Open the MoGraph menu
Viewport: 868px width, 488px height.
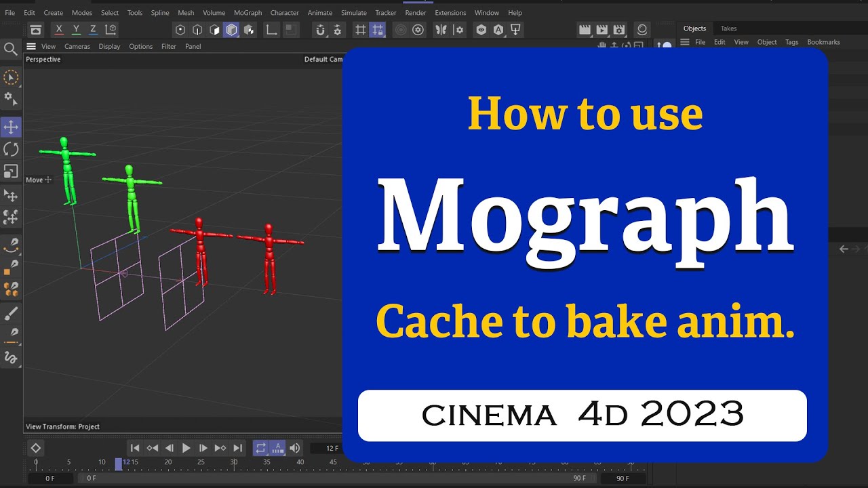tap(248, 13)
